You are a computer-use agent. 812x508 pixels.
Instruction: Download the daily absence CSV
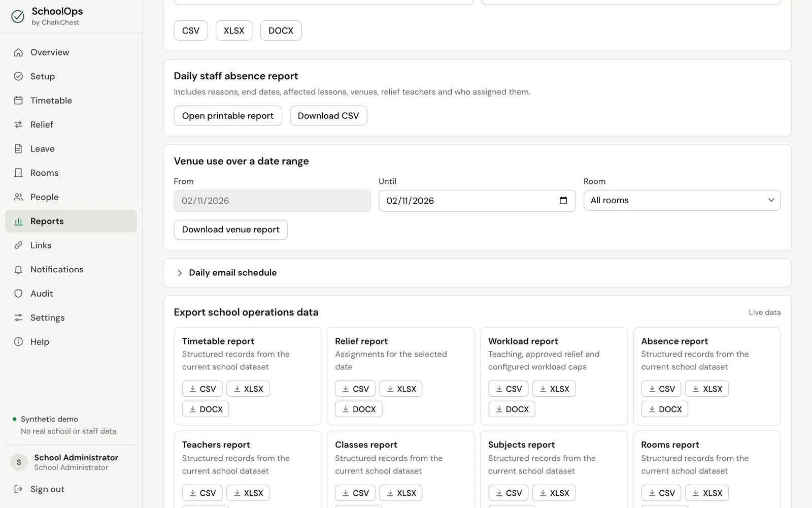(x=328, y=116)
